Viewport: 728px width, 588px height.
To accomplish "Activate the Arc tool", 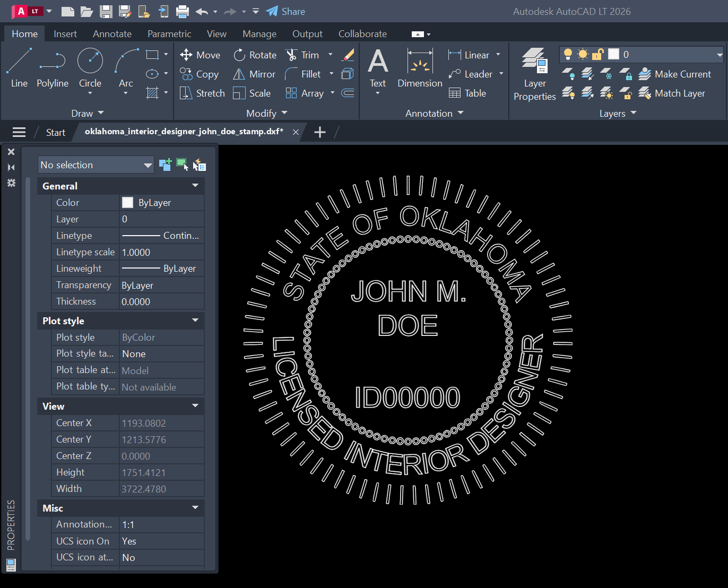I will pos(126,67).
